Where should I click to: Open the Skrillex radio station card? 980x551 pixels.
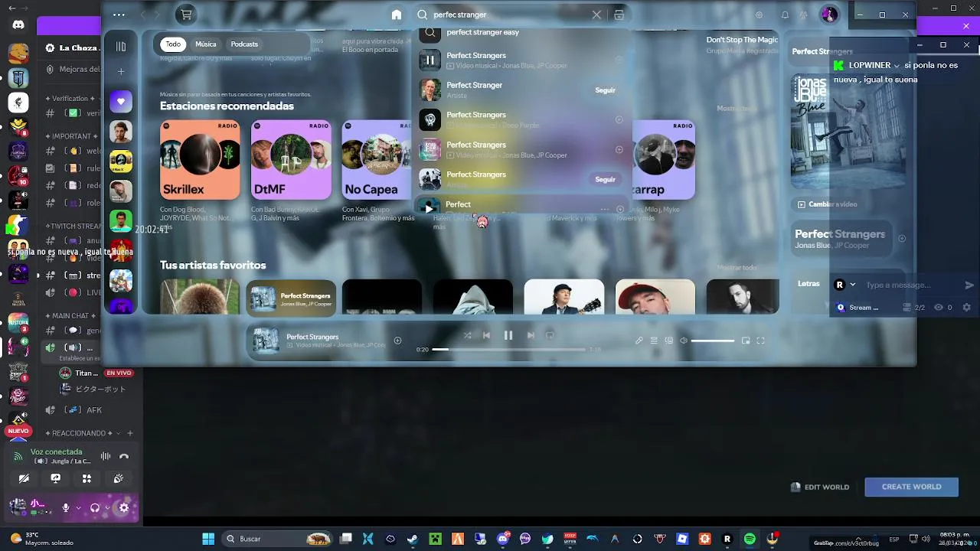[200, 160]
